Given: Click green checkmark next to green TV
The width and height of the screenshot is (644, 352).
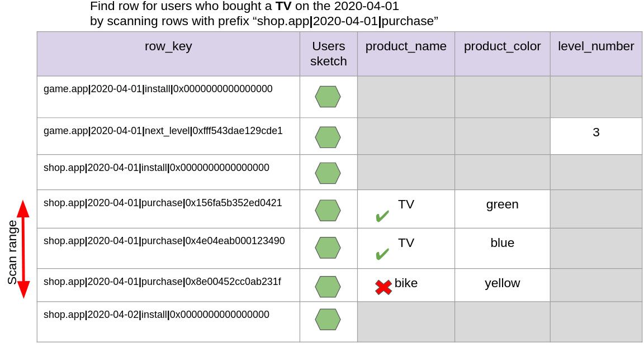Looking at the screenshot, I should 382,216.
